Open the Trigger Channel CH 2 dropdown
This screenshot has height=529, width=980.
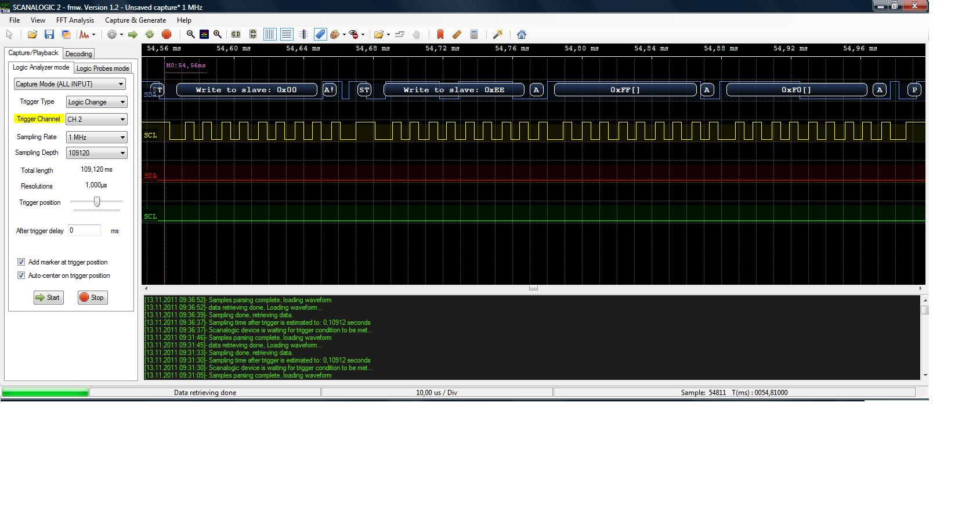pos(96,119)
